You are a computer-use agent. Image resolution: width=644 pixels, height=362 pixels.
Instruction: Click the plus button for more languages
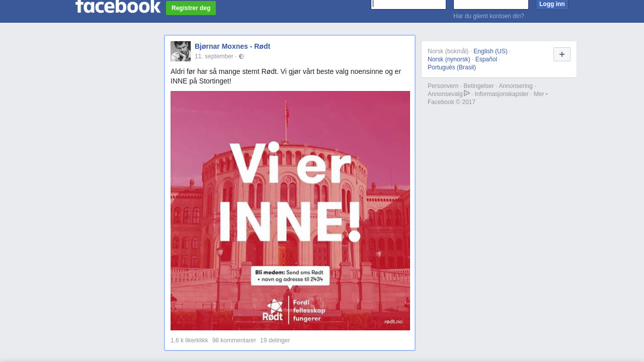(562, 54)
